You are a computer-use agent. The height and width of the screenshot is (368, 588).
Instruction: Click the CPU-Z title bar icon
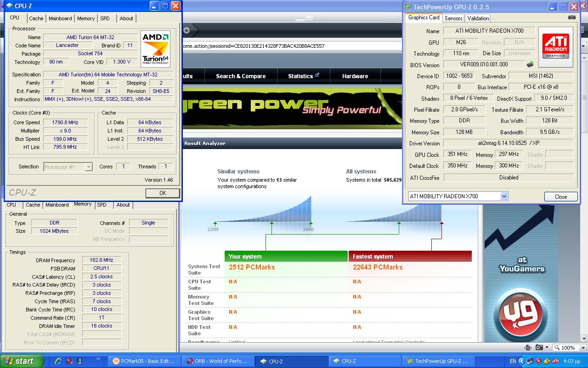(10, 6)
